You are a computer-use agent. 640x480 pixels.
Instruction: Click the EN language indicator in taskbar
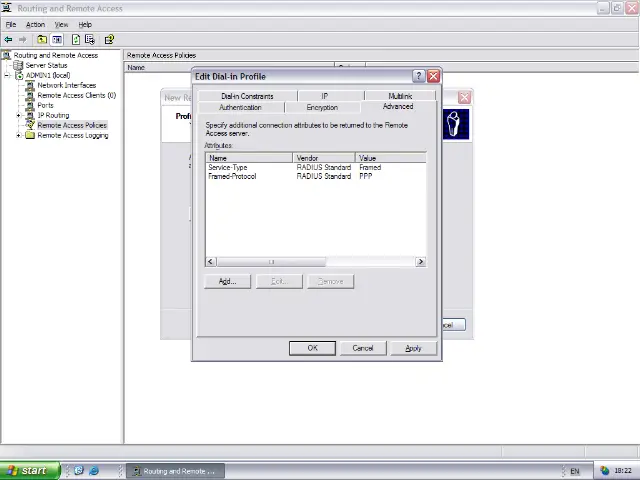point(575,471)
